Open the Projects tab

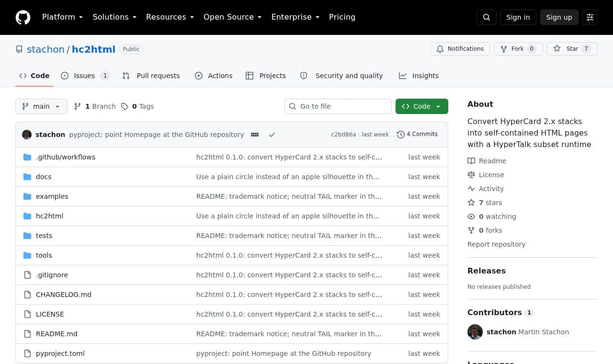(266, 76)
